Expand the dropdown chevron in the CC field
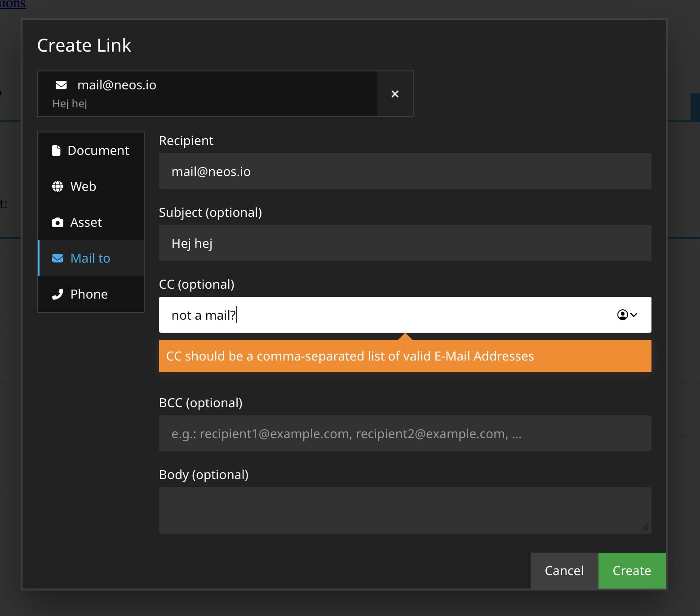Image resolution: width=700 pixels, height=616 pixels. pyautogui.click(x=634, y=315)
